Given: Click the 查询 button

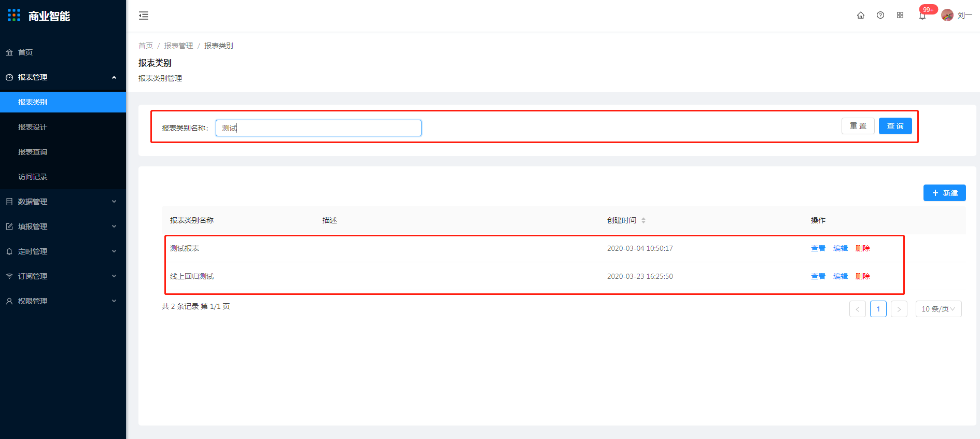Looking at the screenshot, I should click(x=895, y=126).
